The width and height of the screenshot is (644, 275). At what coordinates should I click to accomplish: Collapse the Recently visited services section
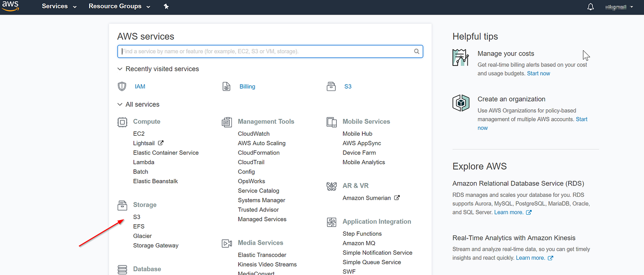120,69
